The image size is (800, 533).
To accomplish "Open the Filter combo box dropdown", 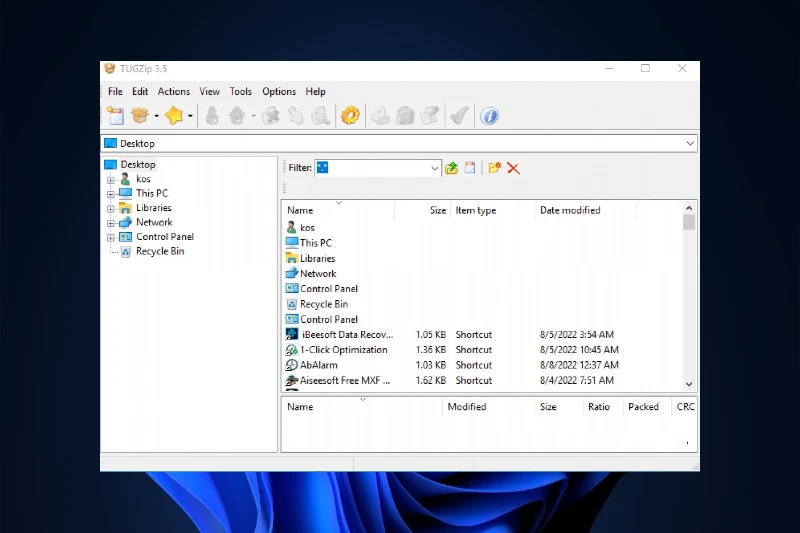I will 434,168.
